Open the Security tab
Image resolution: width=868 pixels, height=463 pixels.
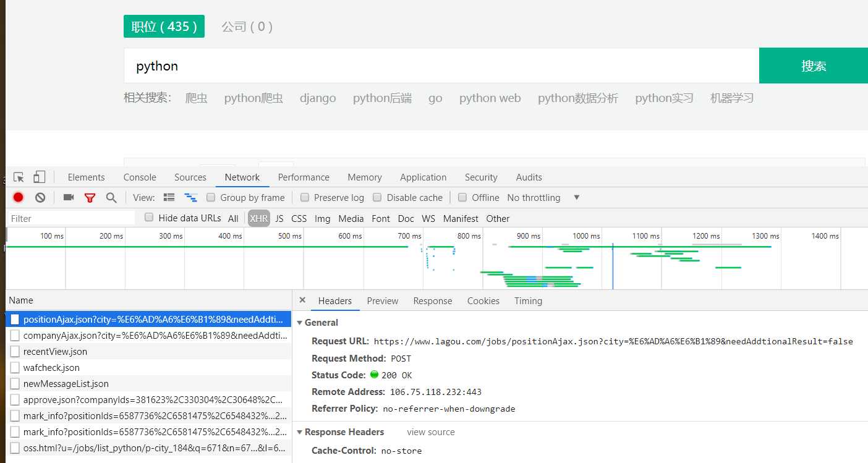click(x=481, y=177)
